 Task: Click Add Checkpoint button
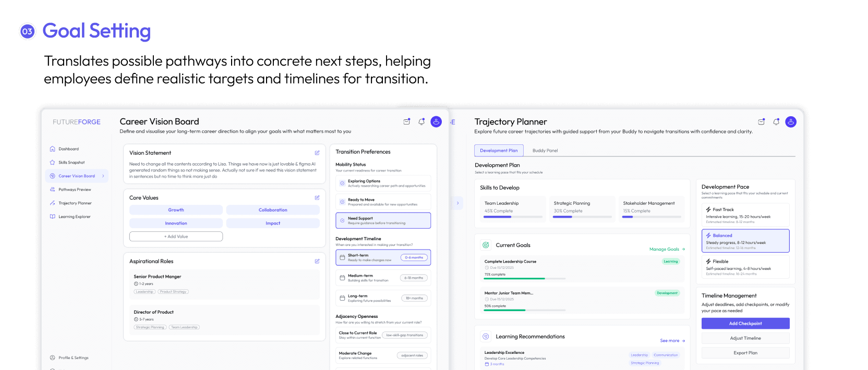click(745, 324)
